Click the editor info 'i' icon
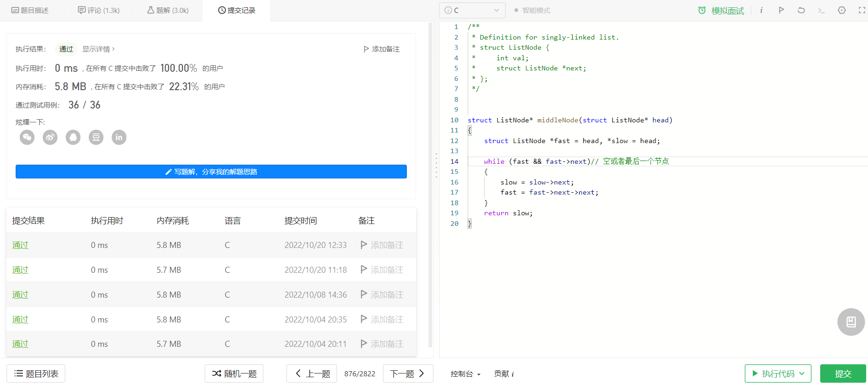 click(x=761, y=10)
